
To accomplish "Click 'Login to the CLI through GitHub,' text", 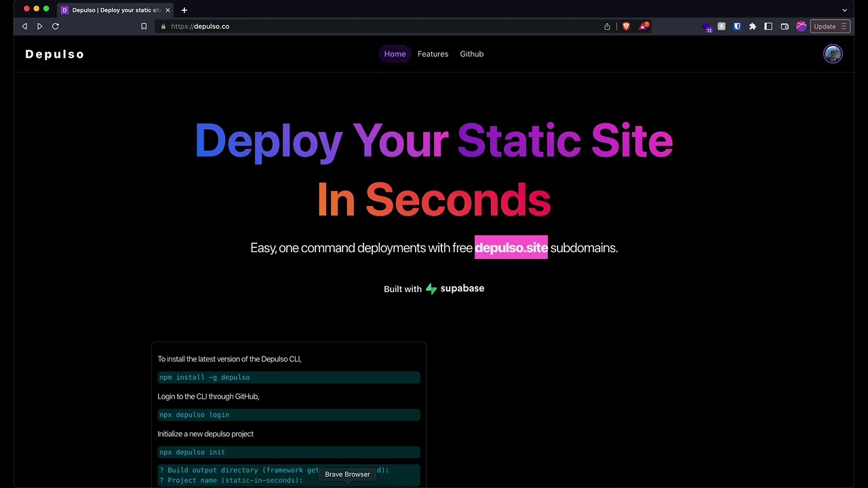I will 208,396.
